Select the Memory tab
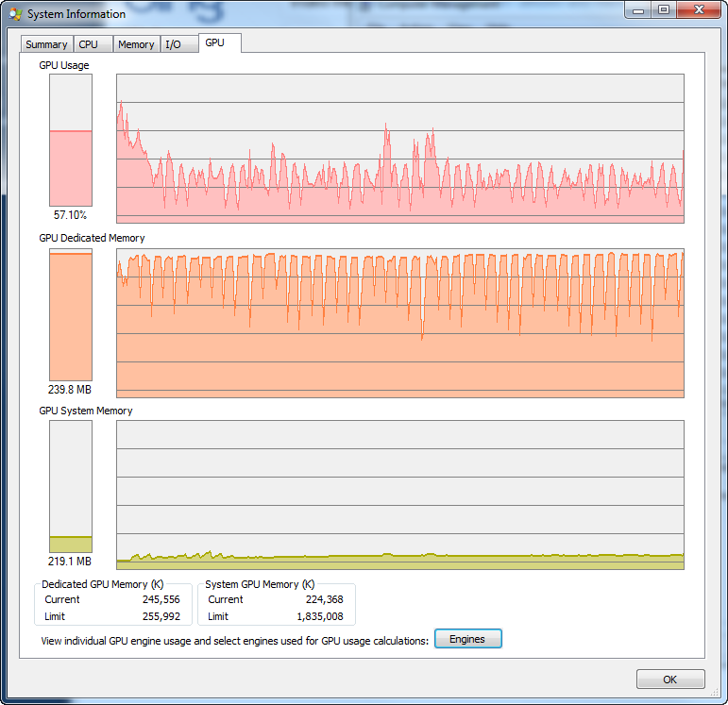The image size is (728, 705). (x=136, y=44)
